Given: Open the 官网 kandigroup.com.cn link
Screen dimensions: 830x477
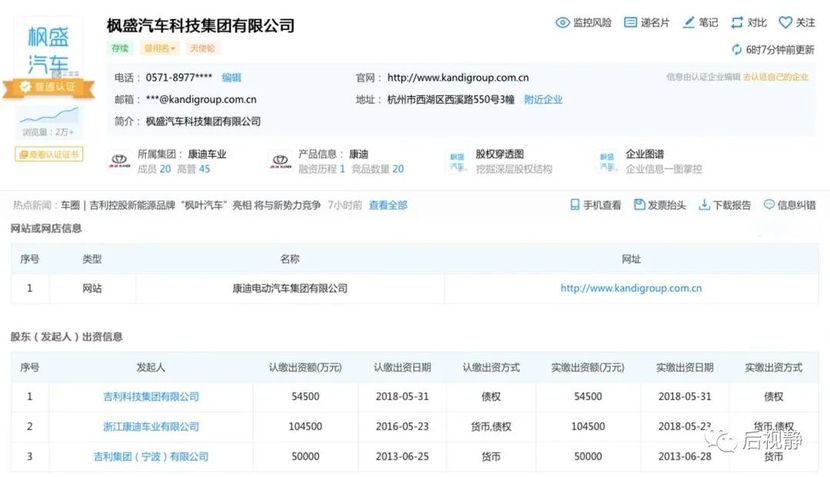Looking at the screenshot, I should click(458, 77).
